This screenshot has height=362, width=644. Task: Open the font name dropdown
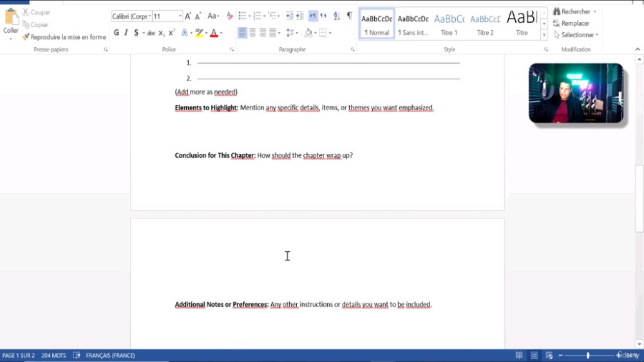point(150,17)
